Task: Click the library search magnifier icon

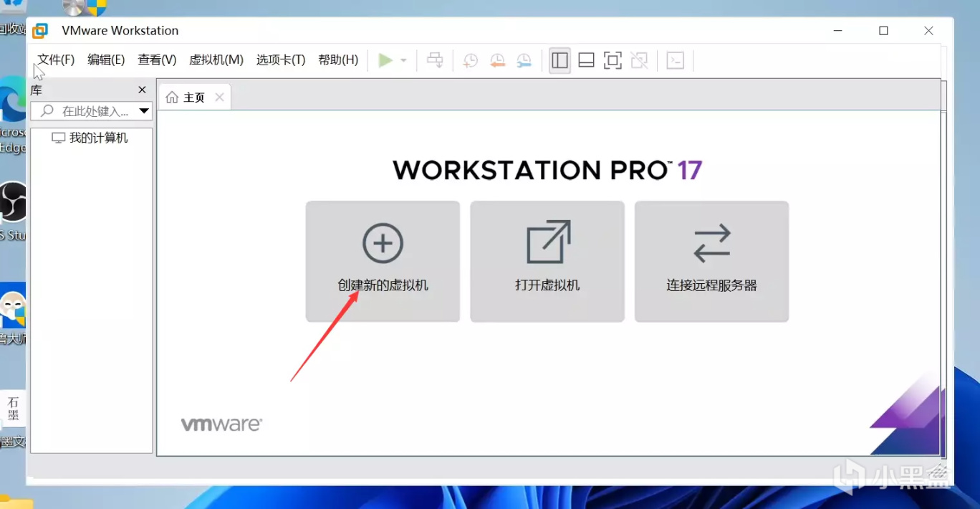Action: coord(47,111)
